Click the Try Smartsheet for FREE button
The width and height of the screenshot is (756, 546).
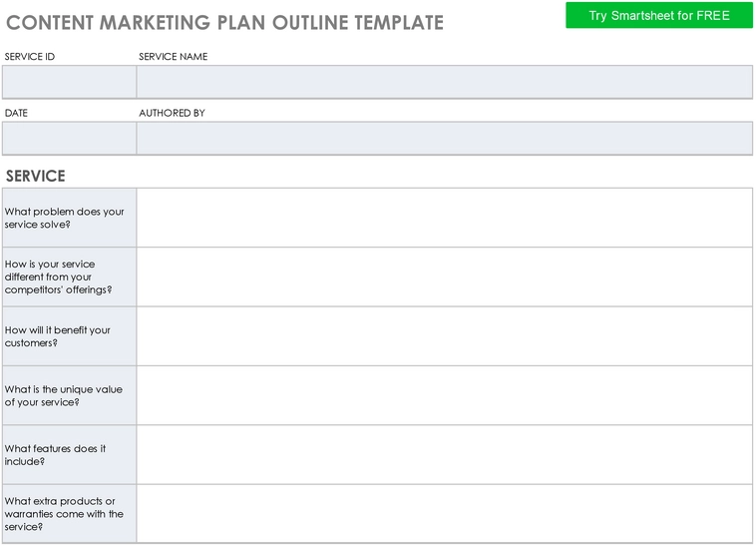(x=658, y=15)
